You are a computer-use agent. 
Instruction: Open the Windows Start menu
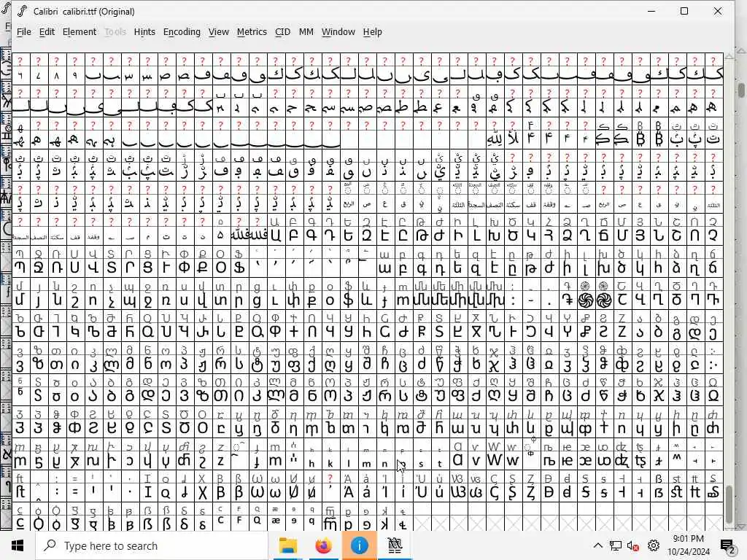point(18,545)
